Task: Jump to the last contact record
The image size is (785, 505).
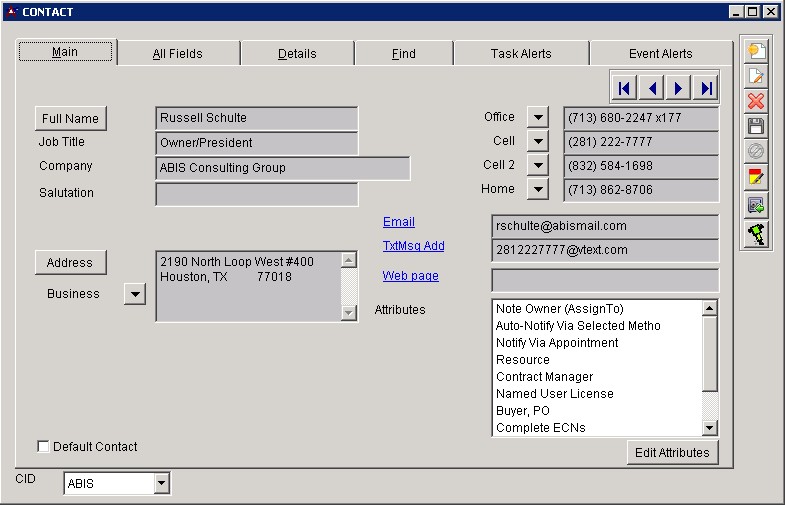Action: click(x=706, y=89)
